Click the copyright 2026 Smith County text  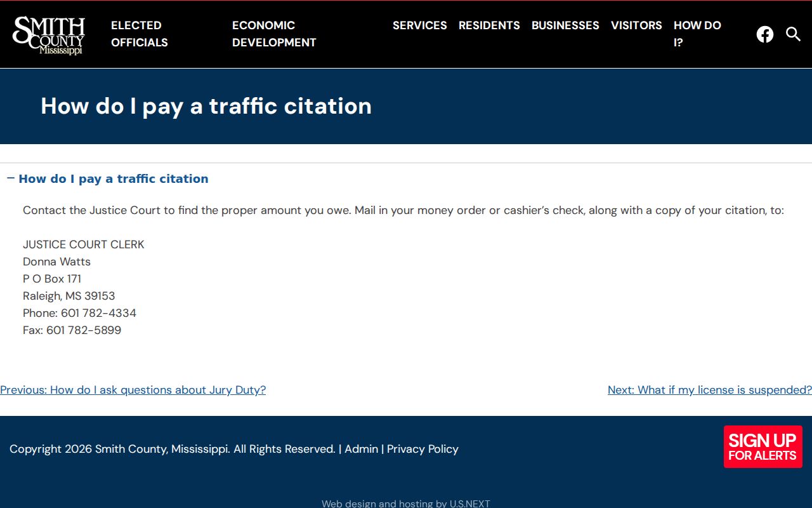point(173,449)
